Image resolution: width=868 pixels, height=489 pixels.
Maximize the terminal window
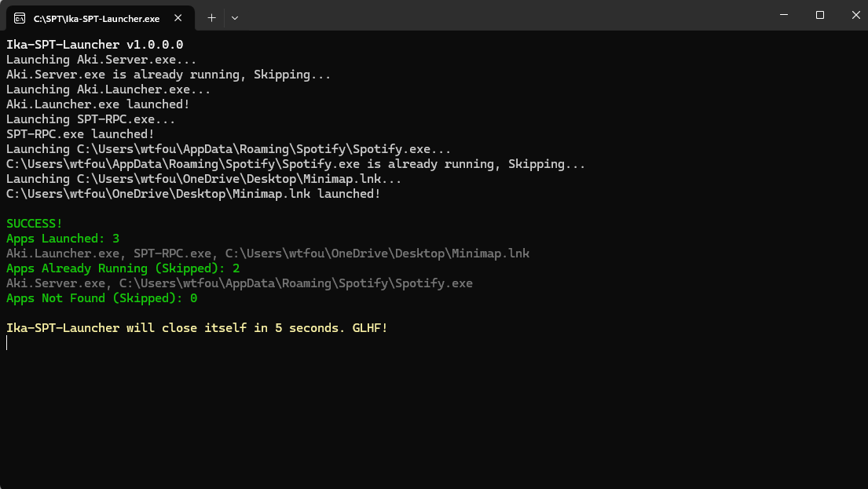(x=820, y=15)
